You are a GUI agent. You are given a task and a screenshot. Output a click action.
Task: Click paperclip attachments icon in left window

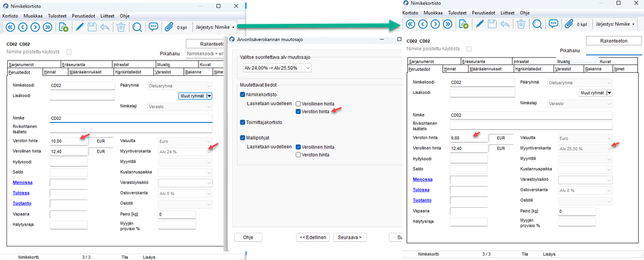[168, 28]
